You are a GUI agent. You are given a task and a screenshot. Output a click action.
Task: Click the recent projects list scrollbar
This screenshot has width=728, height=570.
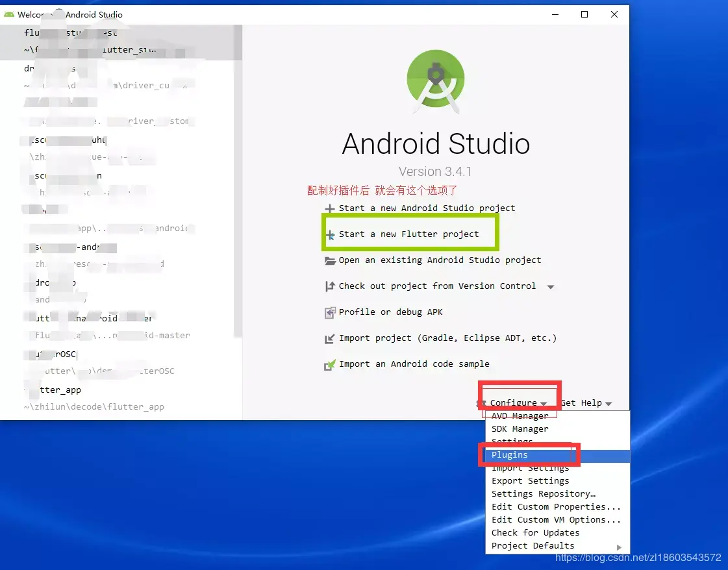[x=238, y=181]
